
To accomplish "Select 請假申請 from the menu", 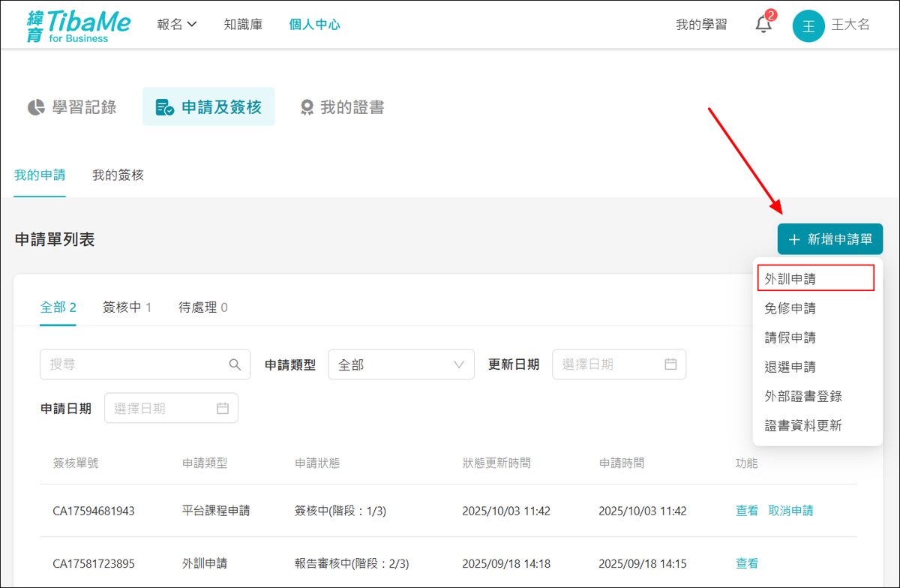I will coord(790,337).
